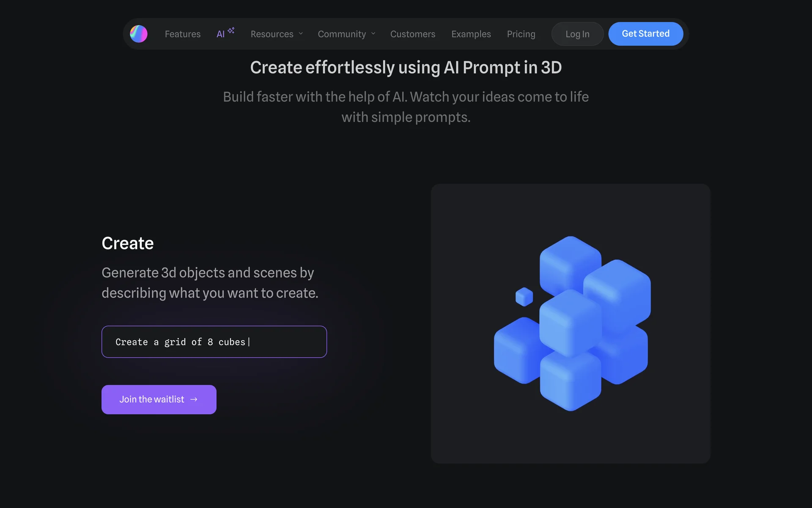Click the small floating blue cube
Viewport: 812px width, 508px height.
coord(524,296)
